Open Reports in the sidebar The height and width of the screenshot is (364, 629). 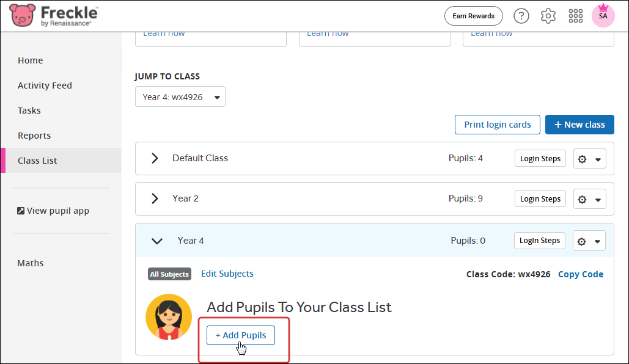[34, 136]
